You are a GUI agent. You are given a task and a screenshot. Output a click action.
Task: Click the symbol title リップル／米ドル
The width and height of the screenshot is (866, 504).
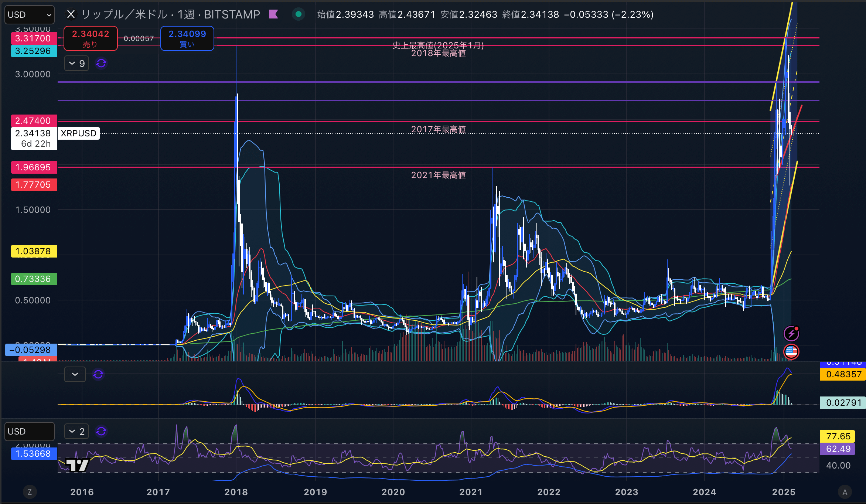point(124,14)
